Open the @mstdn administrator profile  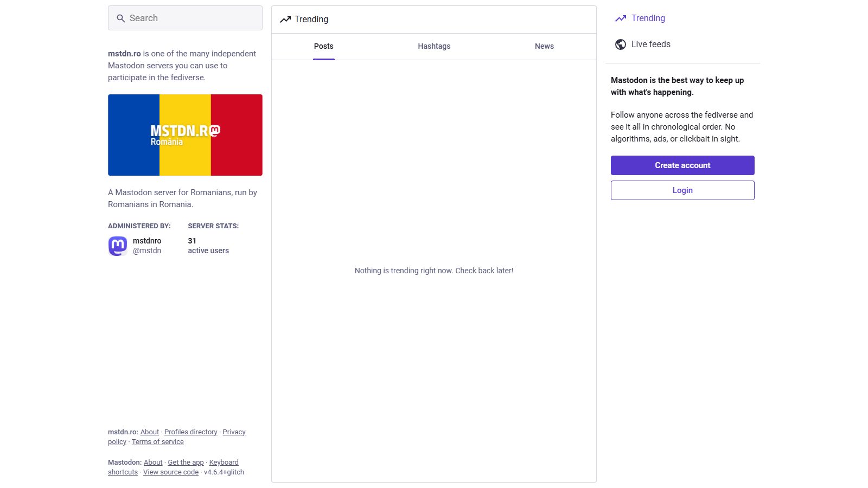147,251
